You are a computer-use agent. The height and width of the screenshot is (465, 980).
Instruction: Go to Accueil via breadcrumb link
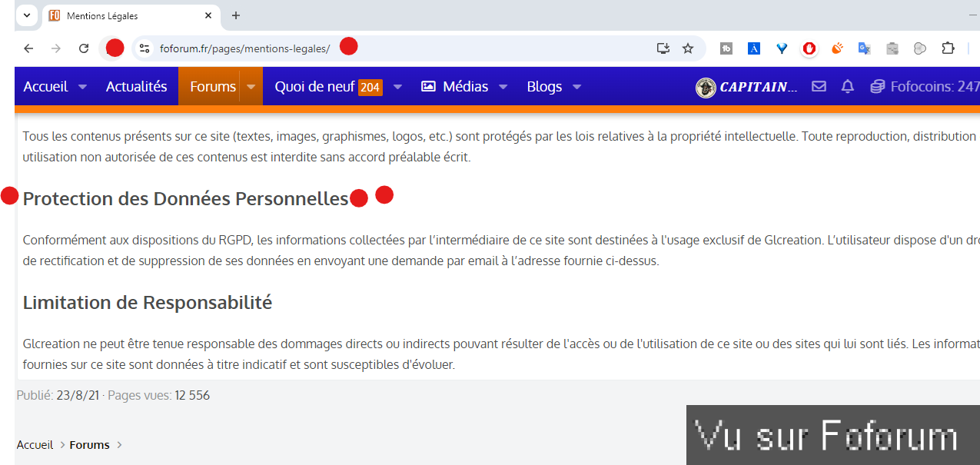[35, 444]
